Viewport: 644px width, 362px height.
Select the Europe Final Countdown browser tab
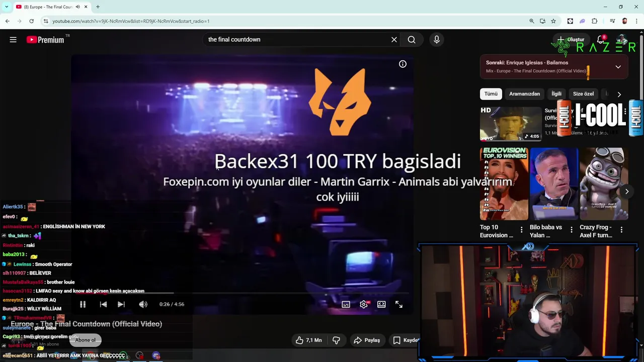(51, 7)
